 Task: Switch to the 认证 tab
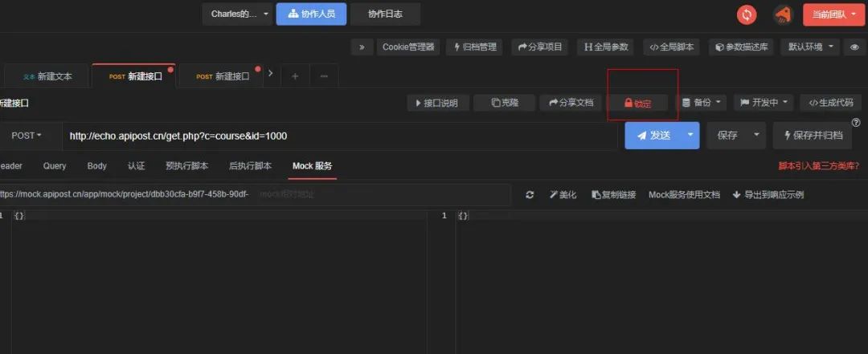pos(136,166)
